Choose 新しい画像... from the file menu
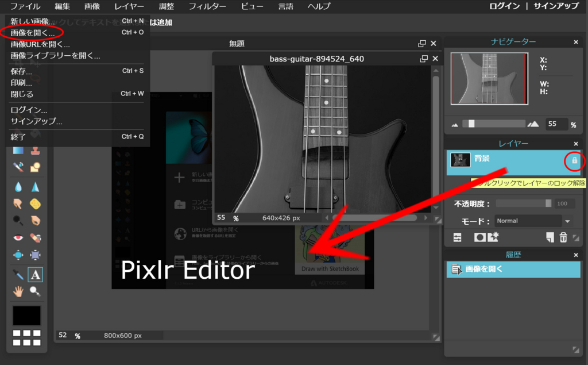Image resolution: width=588 pixels, height=365 pixels. point(77,21)
